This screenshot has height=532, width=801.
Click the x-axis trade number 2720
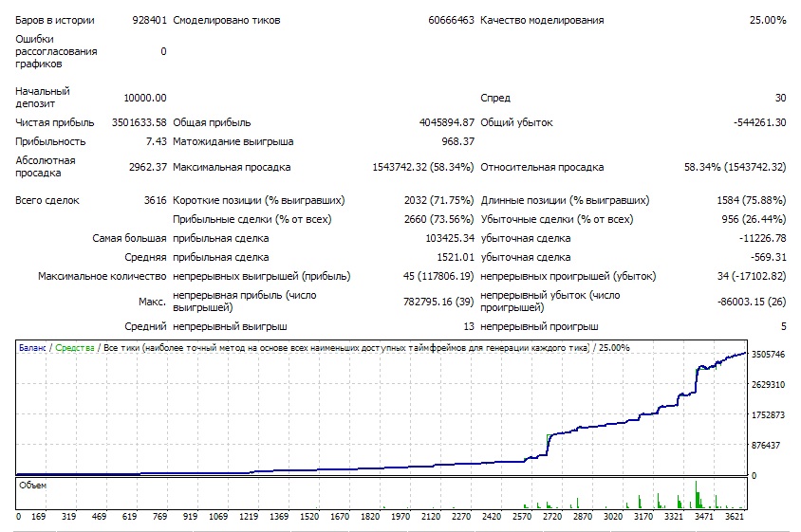point(552,516)
